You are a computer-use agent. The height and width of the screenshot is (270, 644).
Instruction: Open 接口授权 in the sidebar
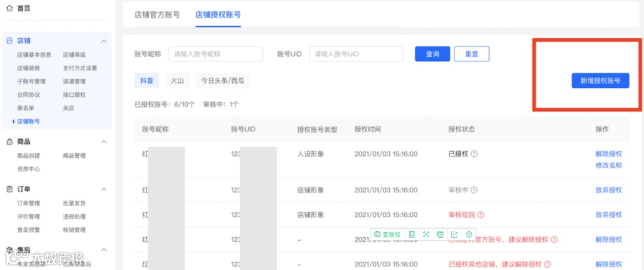(75, 94)
